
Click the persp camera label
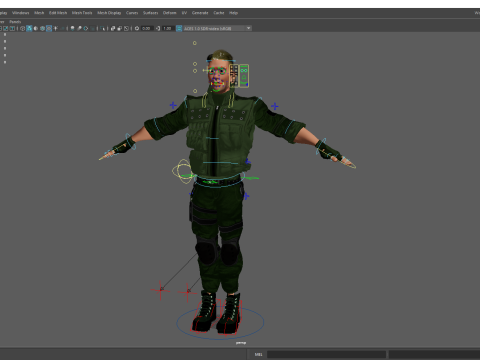[x=241, y=343]
